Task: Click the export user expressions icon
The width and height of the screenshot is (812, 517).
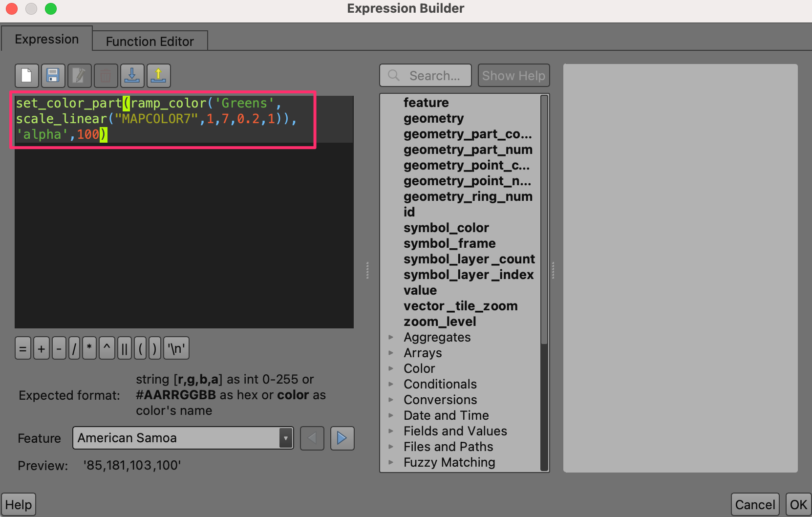Action: [158, 76]
